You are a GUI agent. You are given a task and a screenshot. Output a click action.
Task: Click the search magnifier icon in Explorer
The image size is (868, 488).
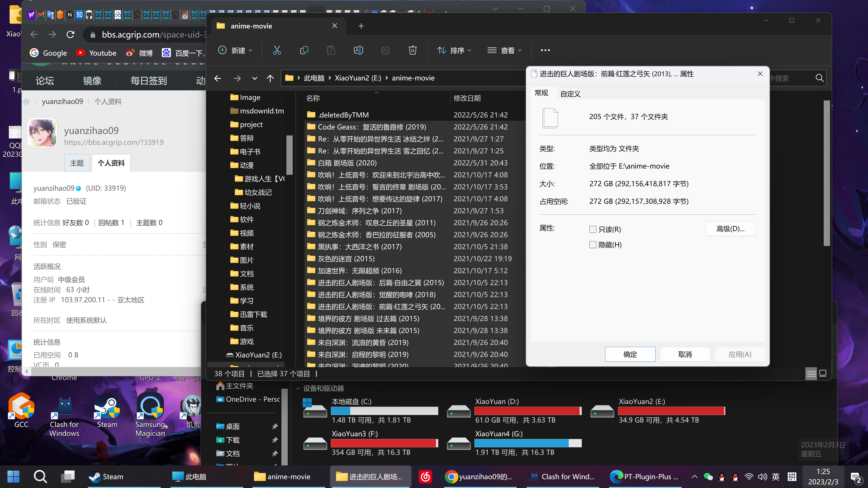819,78
